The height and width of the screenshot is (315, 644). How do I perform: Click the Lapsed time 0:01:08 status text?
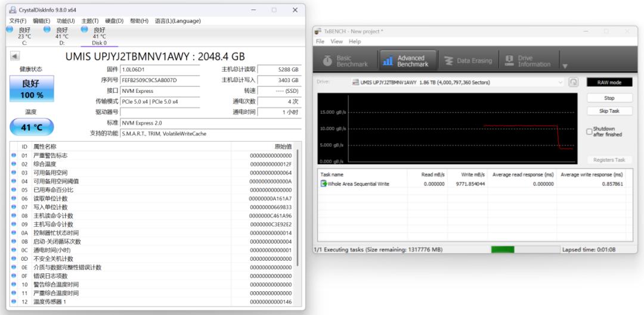589,249
